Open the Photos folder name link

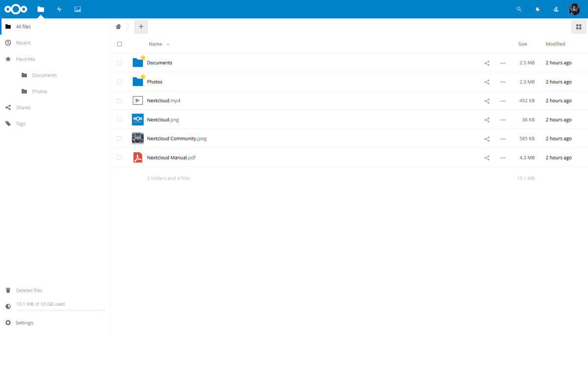click(155, 82)
